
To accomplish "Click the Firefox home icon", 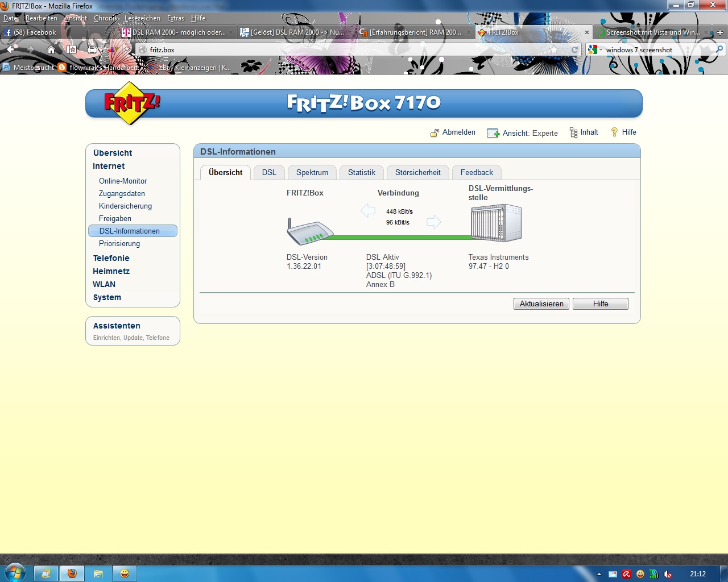I will coord(51,50).
